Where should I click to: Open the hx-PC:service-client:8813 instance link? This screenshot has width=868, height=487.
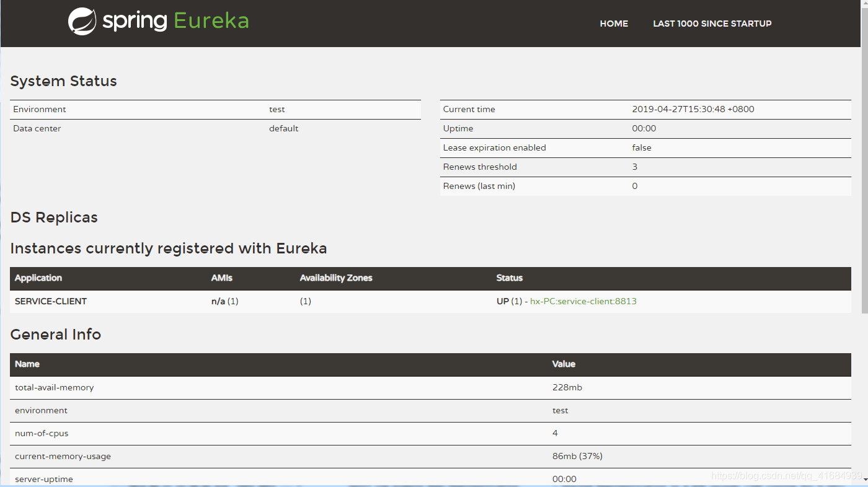[583, 301]
